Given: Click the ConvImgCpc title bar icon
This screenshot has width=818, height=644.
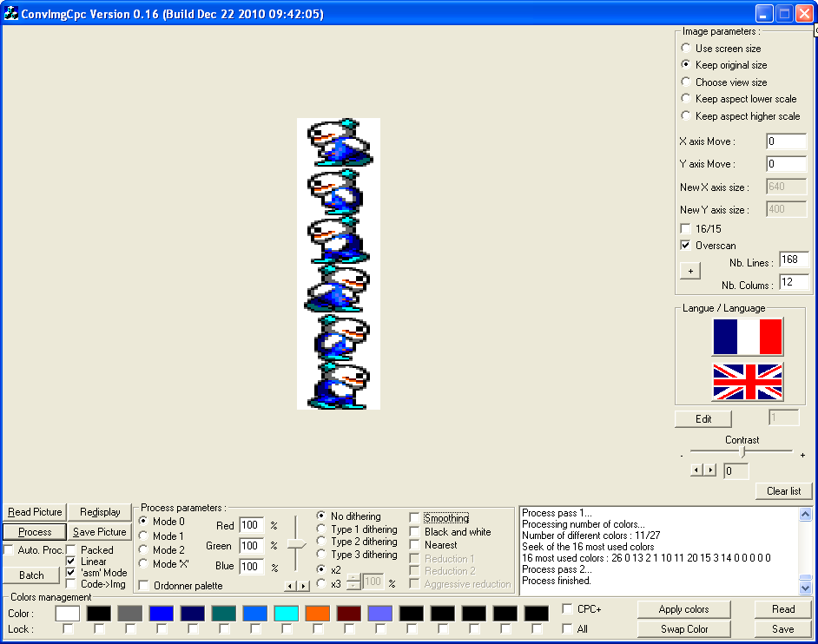Looking at the screenshot, I should [x=10, y=13].
